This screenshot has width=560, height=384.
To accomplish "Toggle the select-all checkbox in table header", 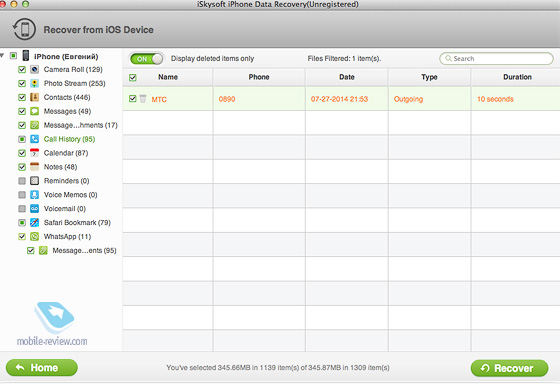I will coord(132,78).
